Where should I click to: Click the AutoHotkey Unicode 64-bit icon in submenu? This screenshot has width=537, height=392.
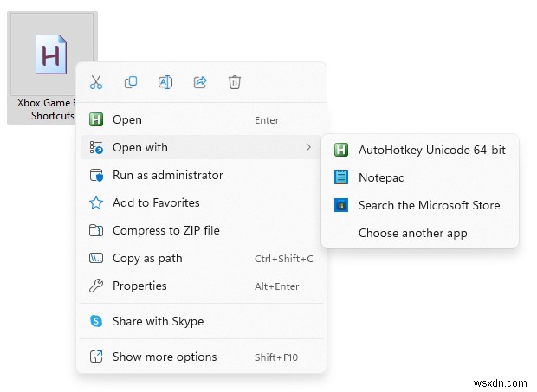coord(341,150)
